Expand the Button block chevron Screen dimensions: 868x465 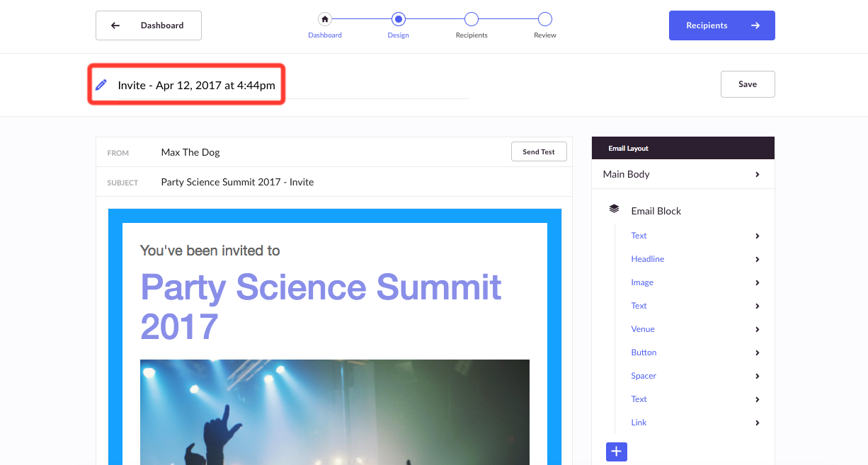pos(758,352)
